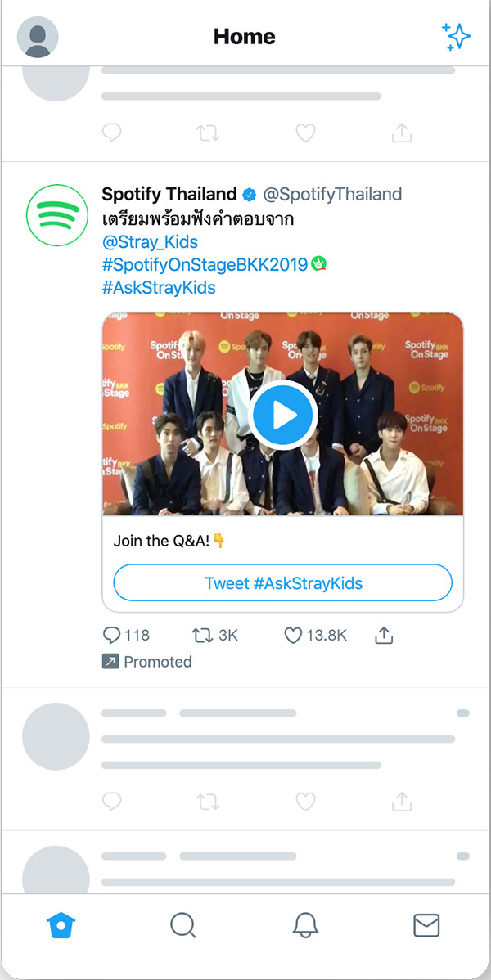Click the Spotify Thailand display name
This screenshot has width=491, height=980.
click(x=169, y=194)
